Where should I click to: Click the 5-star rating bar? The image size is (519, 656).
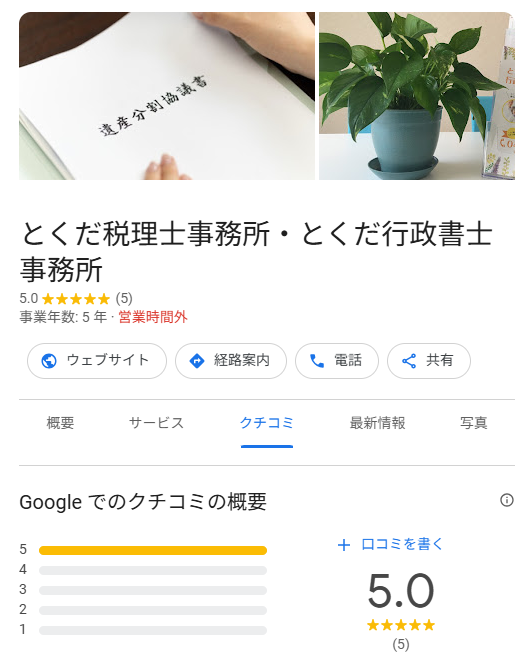coord(153,550)
